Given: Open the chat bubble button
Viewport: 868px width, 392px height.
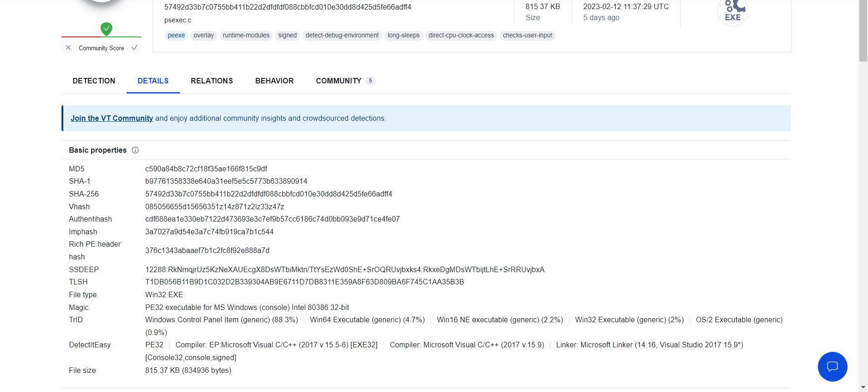Looking at the screenshot, I should [832, 366].
